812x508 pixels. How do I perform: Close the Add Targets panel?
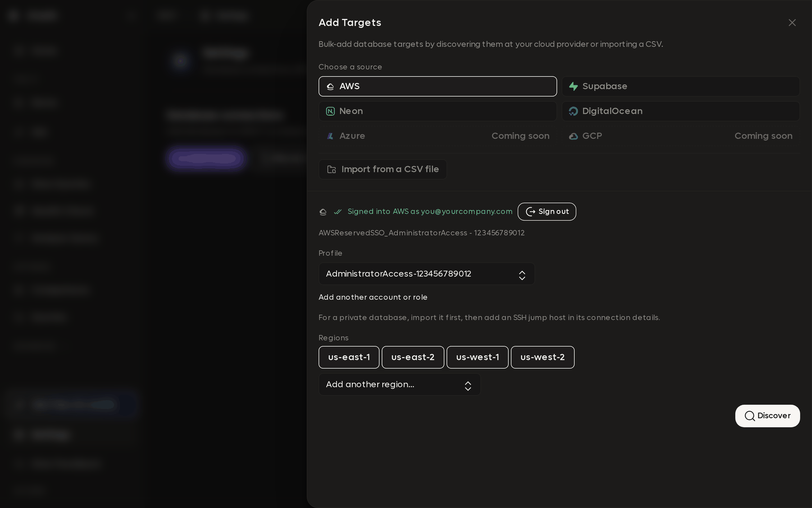pos(792,23)
